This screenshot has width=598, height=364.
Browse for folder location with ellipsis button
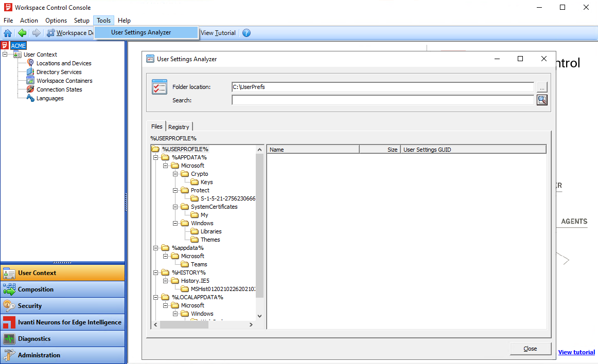tap(542, 87)
